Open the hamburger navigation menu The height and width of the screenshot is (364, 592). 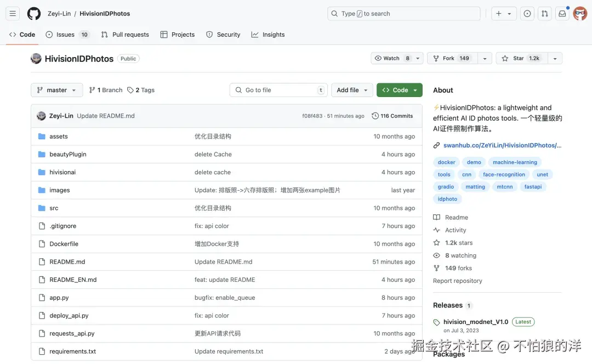pyautogui.click(x=13, y=14)
